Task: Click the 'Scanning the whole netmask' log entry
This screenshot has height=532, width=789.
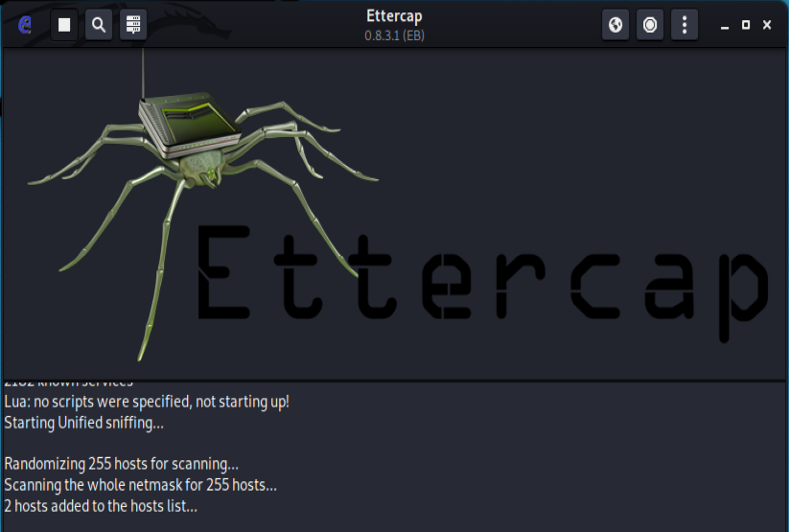Action: pyautogui.click(x=140, y=485)
